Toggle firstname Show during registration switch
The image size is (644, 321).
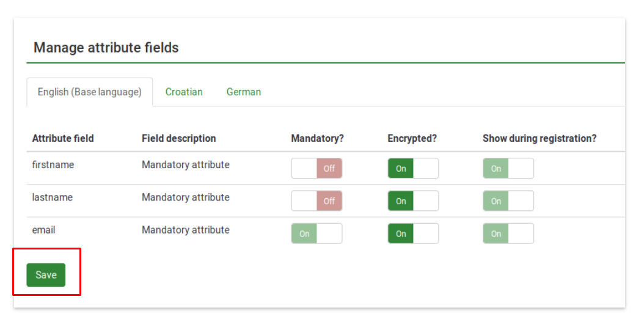[x=508, y=168]
